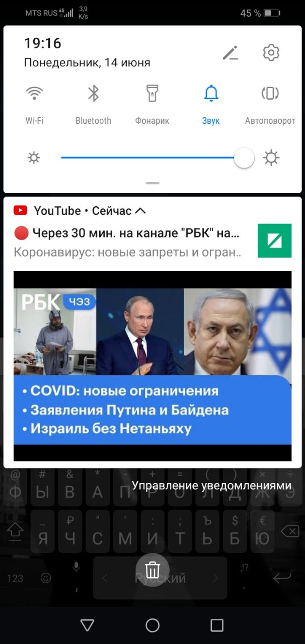Open the РБК video thumbnail

(152, 366)
